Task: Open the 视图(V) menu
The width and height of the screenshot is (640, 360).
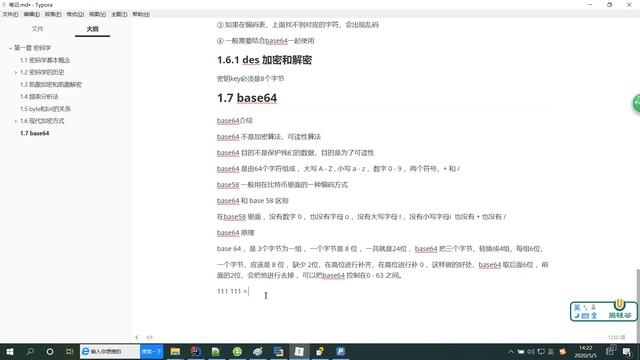Action: (x=98, y=14)
